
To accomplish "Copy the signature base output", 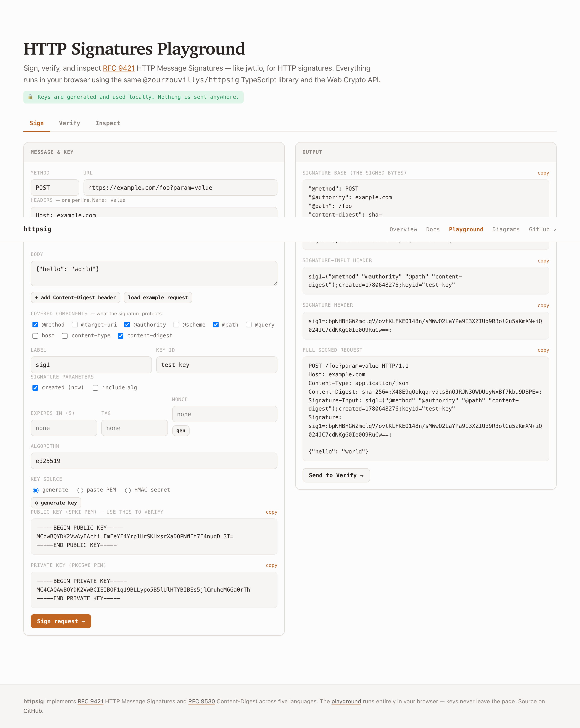I will click(543, 173).
